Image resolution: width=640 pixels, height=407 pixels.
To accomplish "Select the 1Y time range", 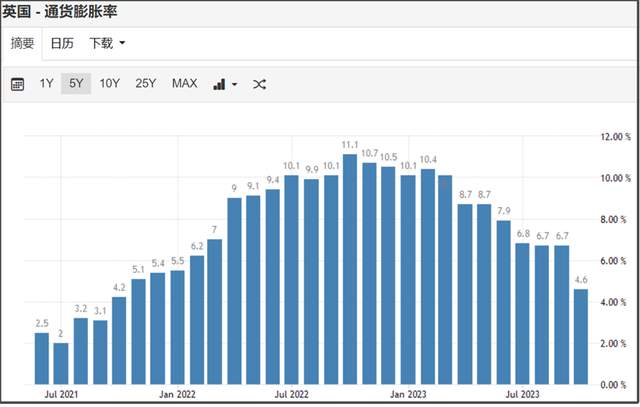I will (47, 84).
